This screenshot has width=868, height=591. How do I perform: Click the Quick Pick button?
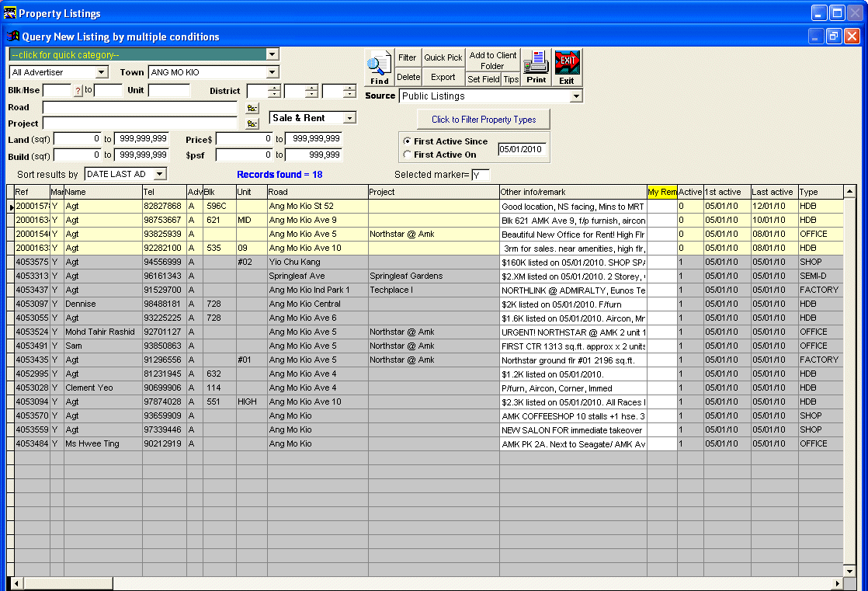[x=443, y=57]
